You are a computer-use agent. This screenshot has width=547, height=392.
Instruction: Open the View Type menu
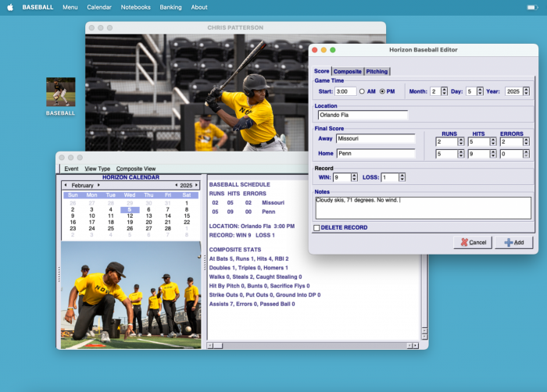(97, 168)
